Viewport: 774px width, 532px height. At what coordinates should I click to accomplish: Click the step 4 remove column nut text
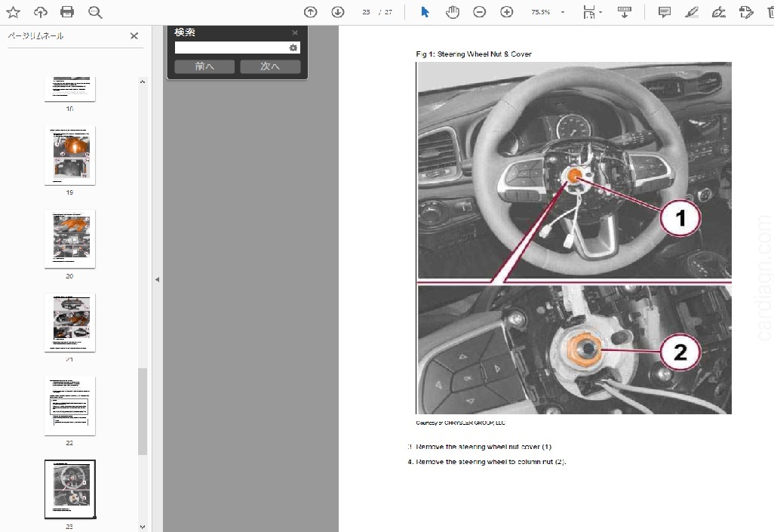[x=487, y=462]
